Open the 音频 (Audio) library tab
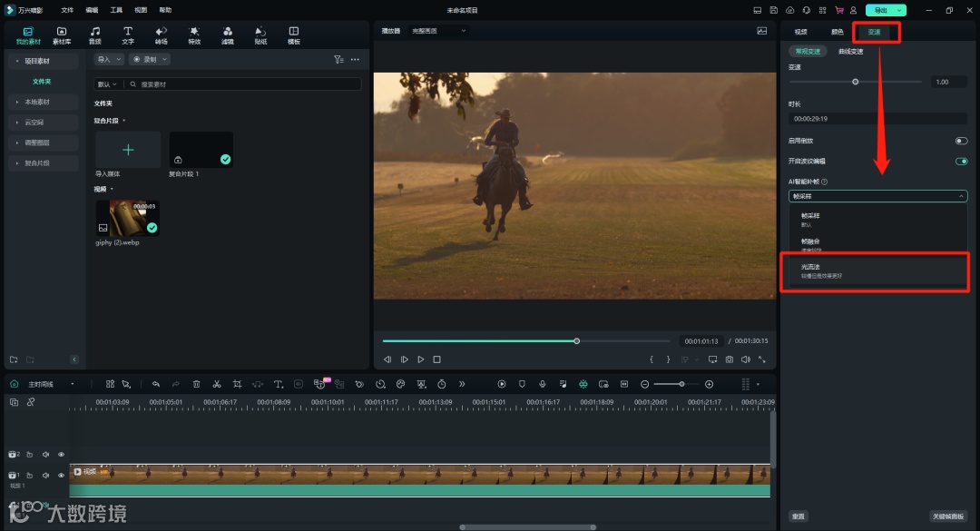The image size is (980, 531). point(94,35)
